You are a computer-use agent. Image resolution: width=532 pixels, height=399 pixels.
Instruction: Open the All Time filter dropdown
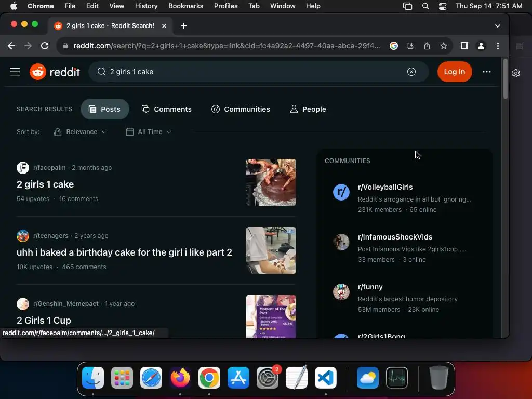(x=149, y=132)
